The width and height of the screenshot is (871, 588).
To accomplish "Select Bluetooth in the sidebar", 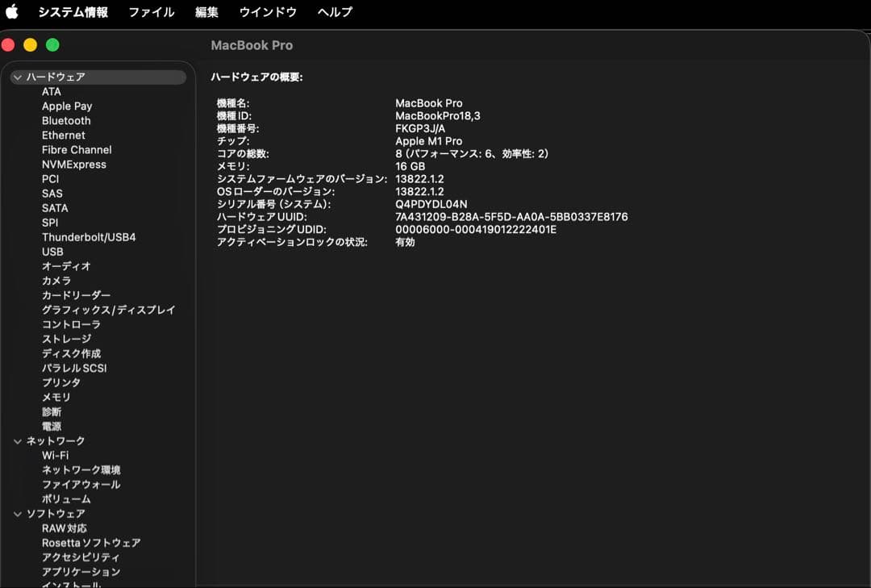I will pos(65,120).
